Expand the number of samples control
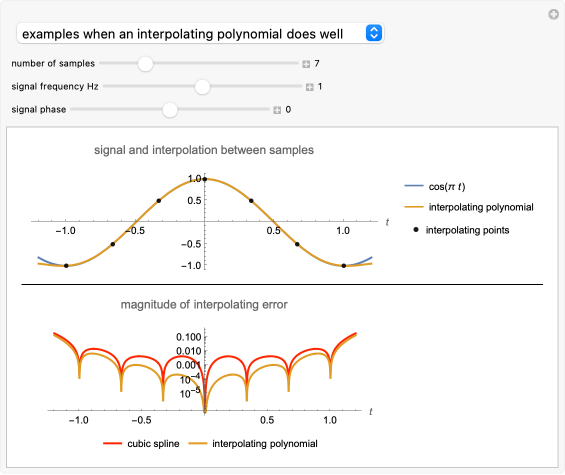 coord(306,64)
